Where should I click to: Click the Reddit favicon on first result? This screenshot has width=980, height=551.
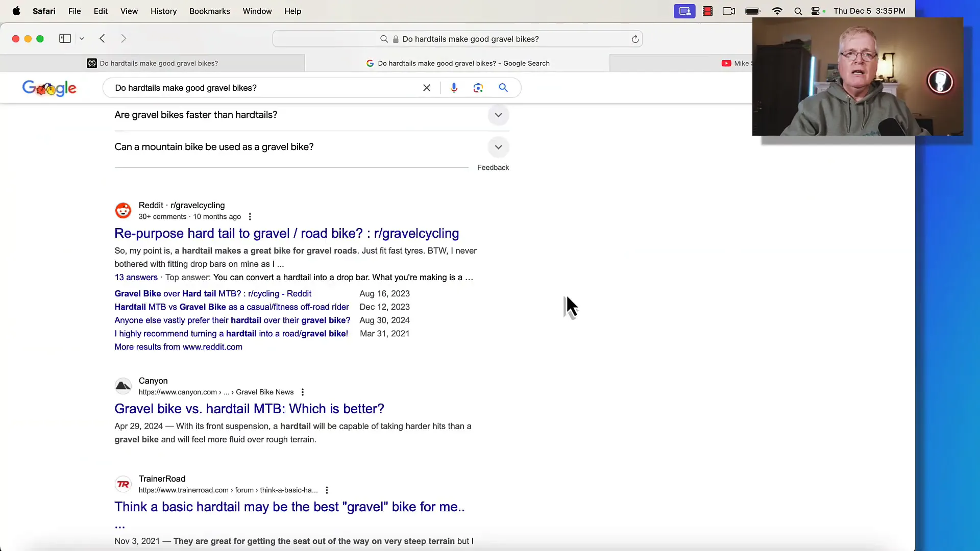(x=123, y=210)
